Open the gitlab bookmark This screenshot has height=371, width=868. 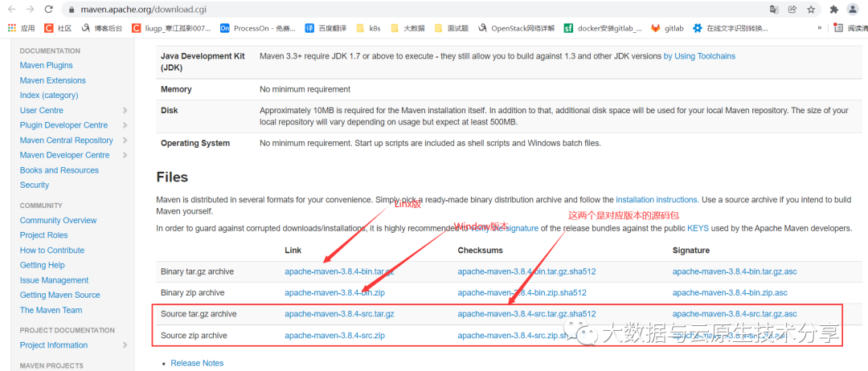tap(667, 28)
